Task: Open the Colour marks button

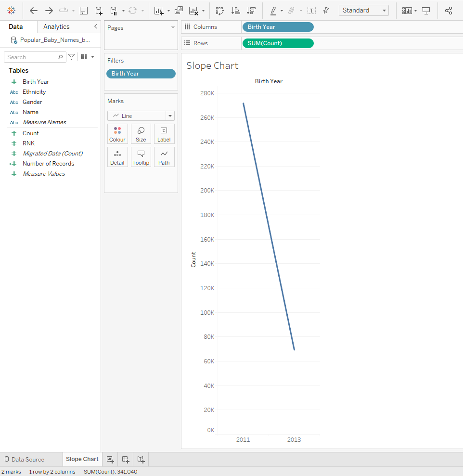Action: (117, 134)
